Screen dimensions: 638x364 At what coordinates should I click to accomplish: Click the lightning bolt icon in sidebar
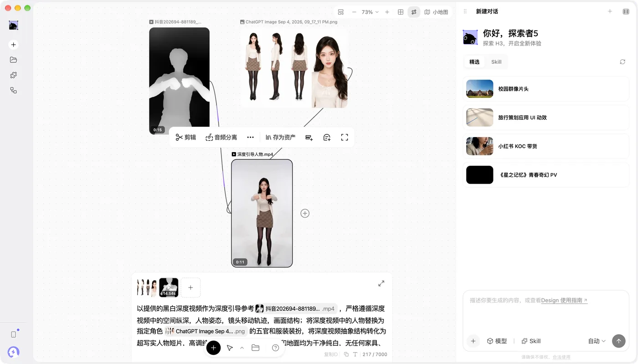coord(14,352)
